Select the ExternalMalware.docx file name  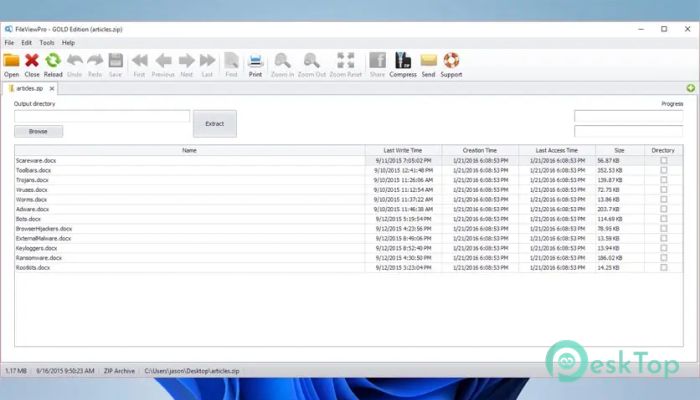(x=43, y=238)
